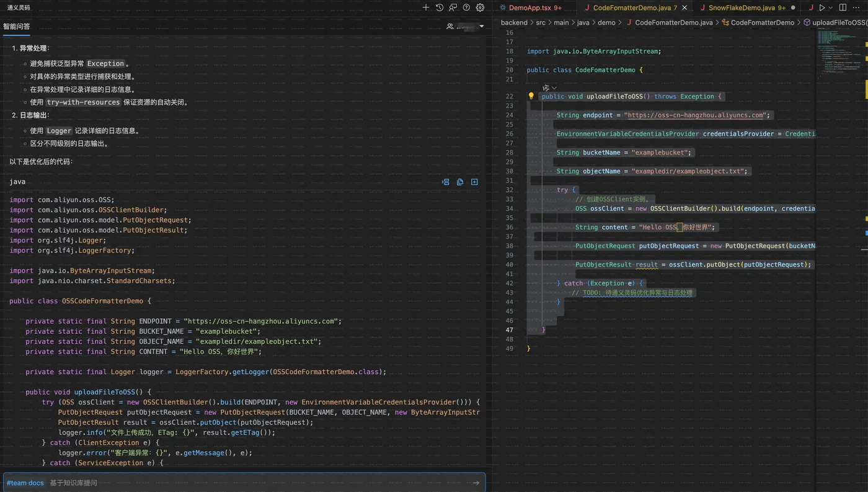This screenshot has width=868, height=492.
Task: Click the 日志输出 heading in chat
Action: (33, 115)
